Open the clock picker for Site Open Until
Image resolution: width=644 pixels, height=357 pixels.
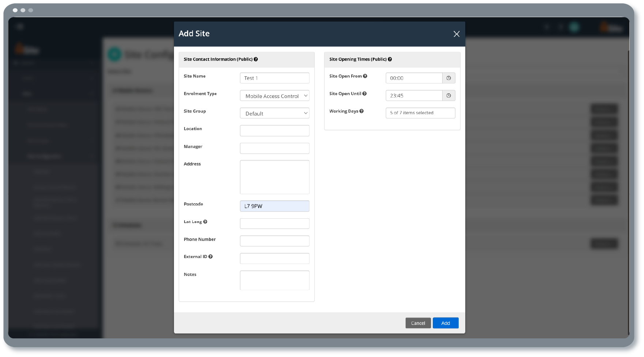[x=449, y=95]
